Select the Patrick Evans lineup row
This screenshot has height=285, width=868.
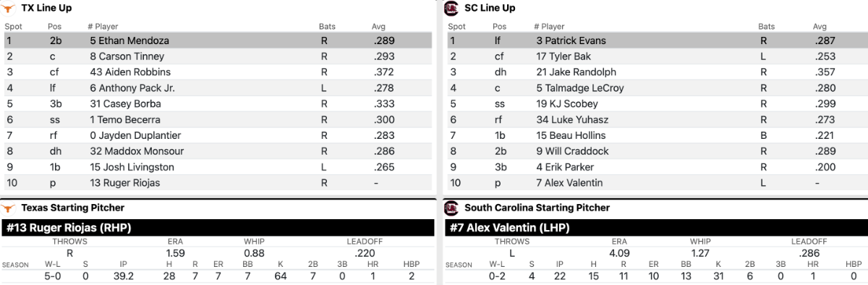point(658,41)
